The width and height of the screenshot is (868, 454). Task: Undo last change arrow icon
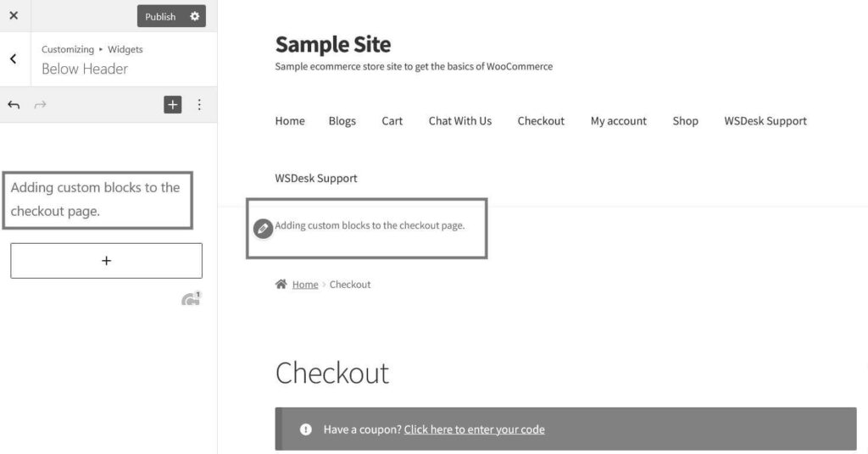[x=14, y=104]
